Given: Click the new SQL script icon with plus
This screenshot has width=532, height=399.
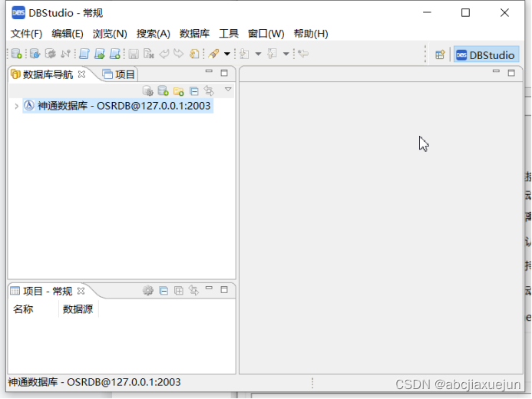Looking at the screenshot, I should coord(115,54).
